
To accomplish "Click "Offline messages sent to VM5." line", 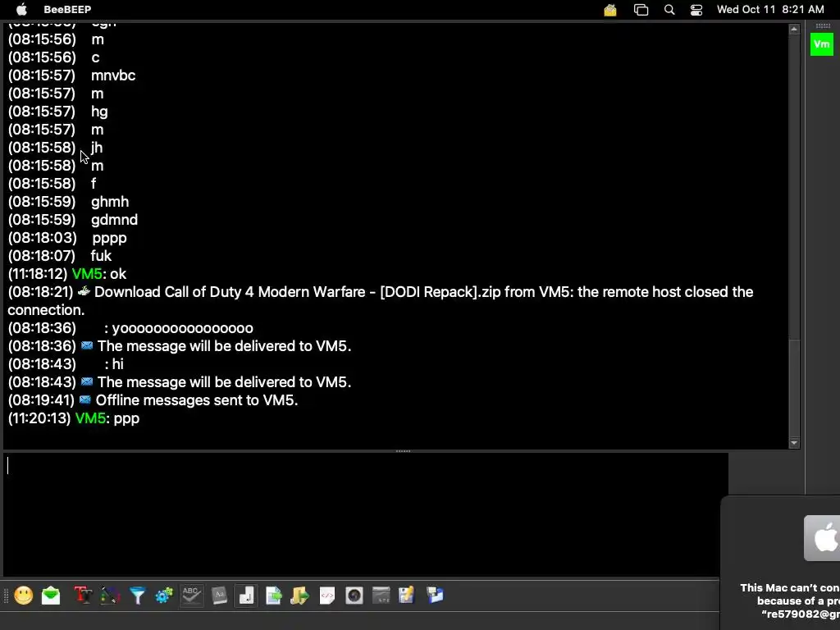I will point(197,400).
